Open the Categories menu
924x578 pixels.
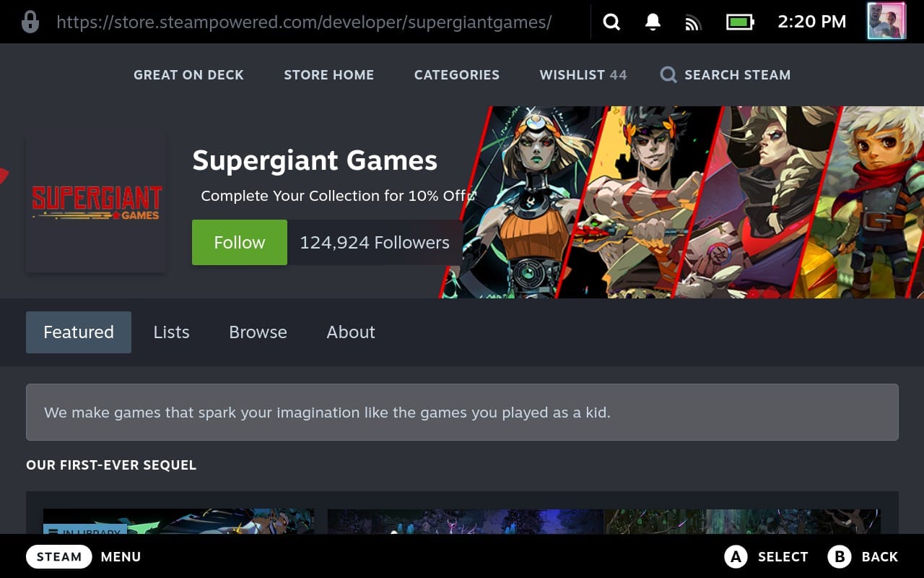(x=457, y=74)
